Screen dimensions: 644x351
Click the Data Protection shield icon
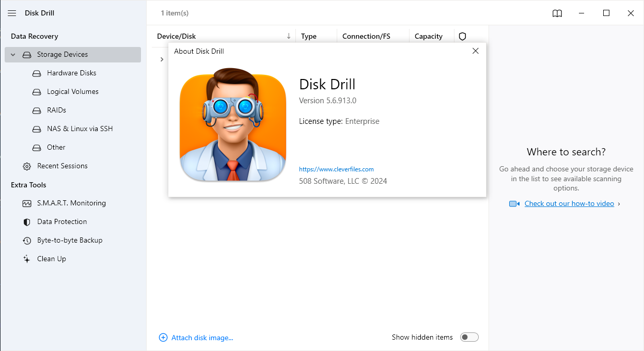27,222
